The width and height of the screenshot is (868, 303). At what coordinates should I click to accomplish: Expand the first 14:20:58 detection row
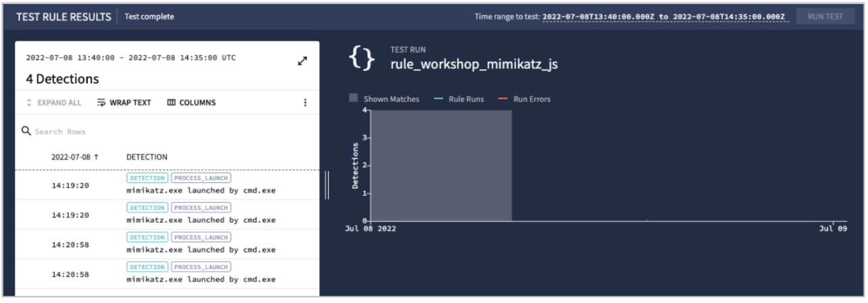[70, 245]
